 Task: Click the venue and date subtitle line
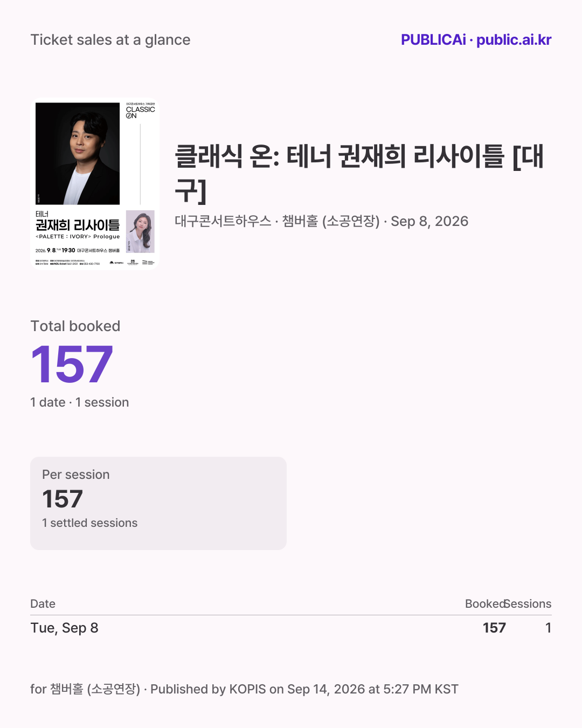[321, 221]
